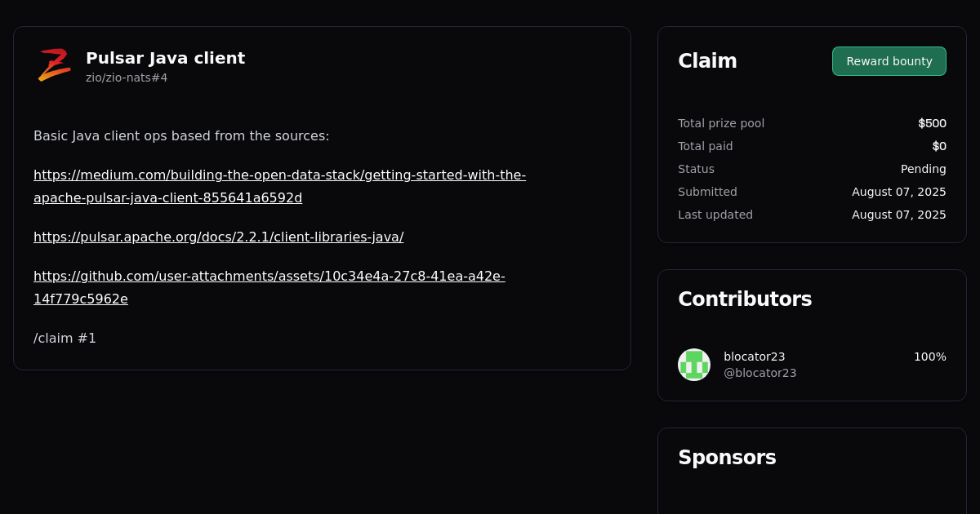Open the @blocator23 profile handle
Image resolution: width=980 pixels, height=514 pixels.
tap(760, 373)
